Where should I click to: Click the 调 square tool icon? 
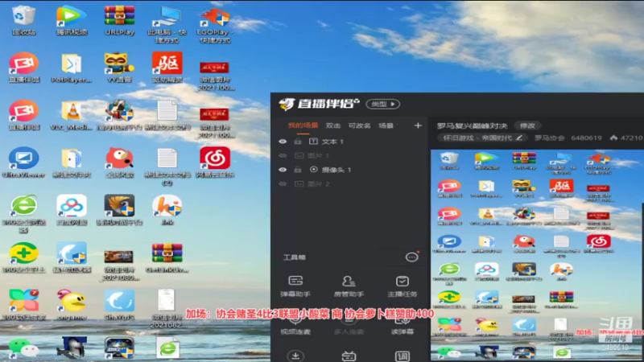point(402,356)
